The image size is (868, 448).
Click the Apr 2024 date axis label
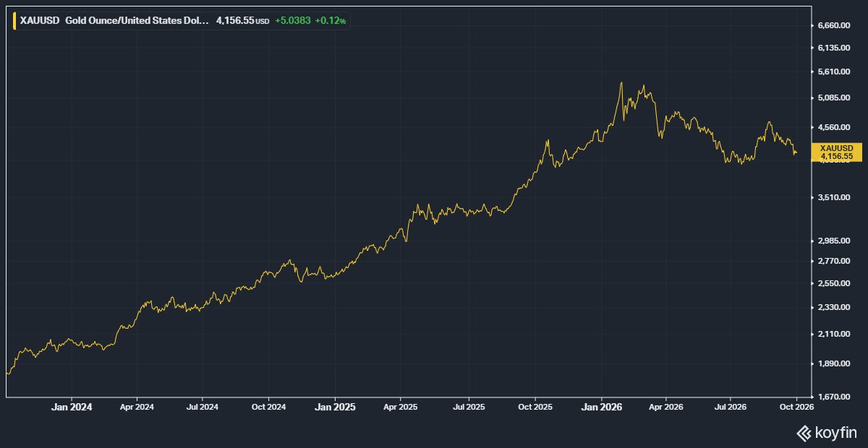[x=137, y=408]
